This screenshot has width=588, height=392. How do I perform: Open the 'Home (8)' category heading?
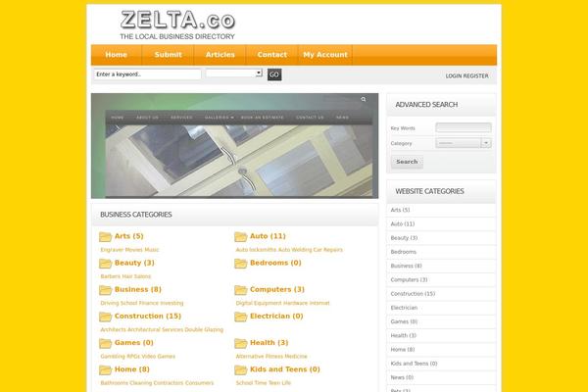[132, 369]
